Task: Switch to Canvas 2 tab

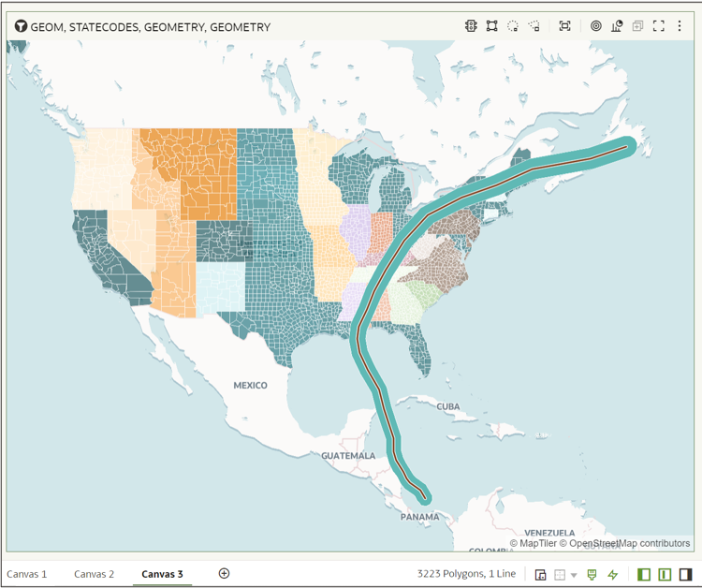Action: coord(94,574)
